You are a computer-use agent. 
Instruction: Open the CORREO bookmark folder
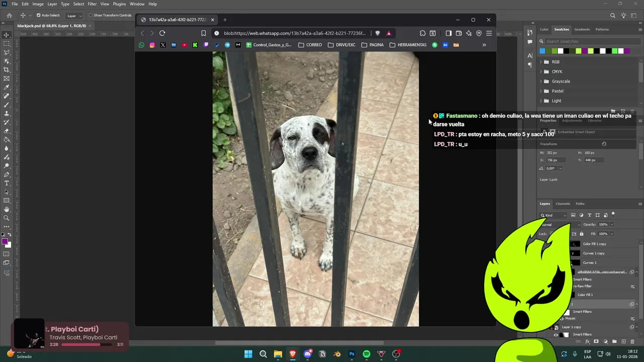(x=310, y=45)
